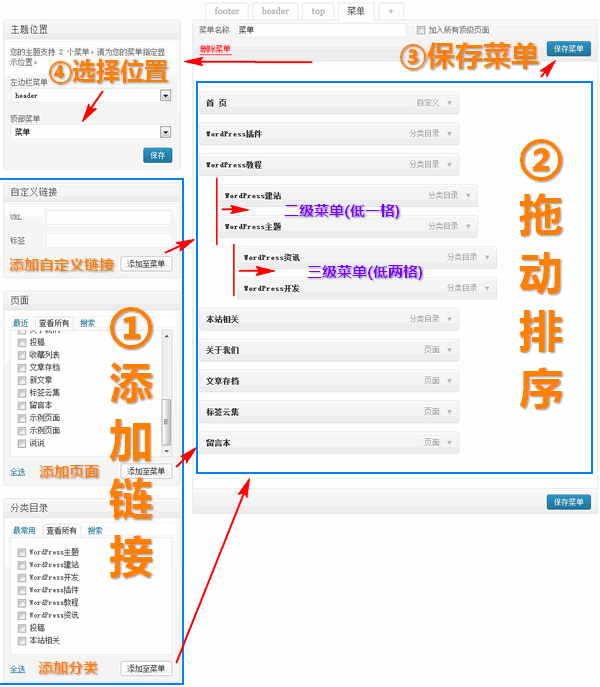Open 查看所有 tab in 分类目录 panel

click(x=61, y=531)
